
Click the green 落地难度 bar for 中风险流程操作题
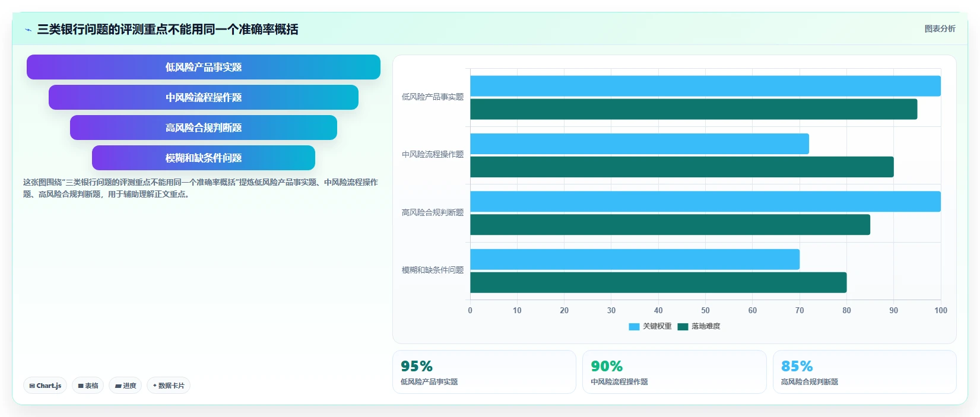click(x=682, y=167)
